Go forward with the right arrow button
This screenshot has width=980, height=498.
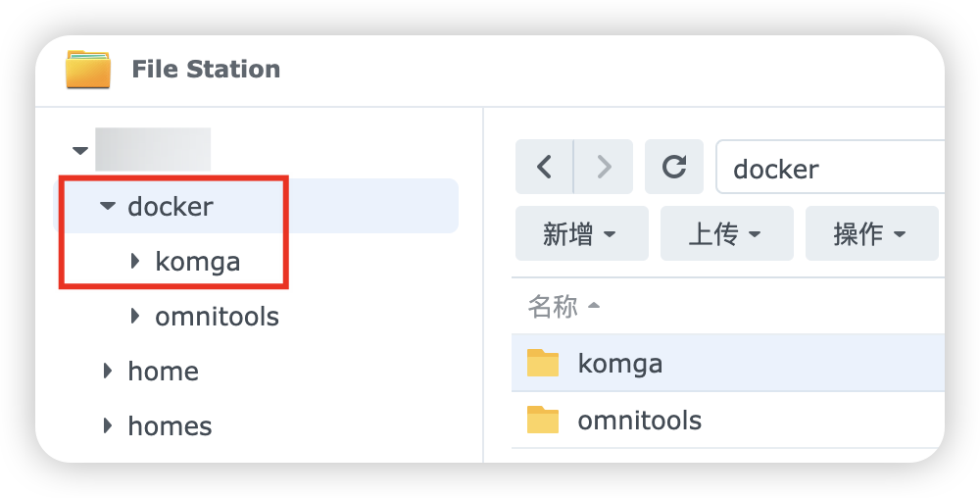(x=604, y=168)
